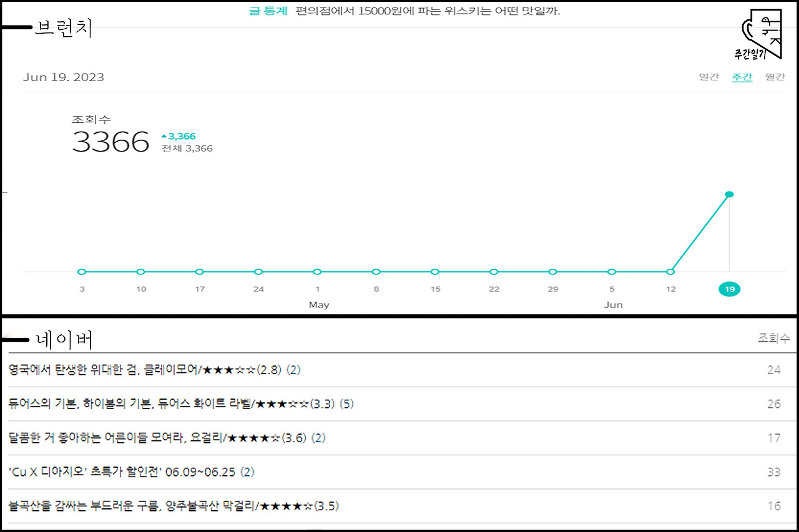Click the Jun 12 data point on the chart
799x532 pixels.
670,272
